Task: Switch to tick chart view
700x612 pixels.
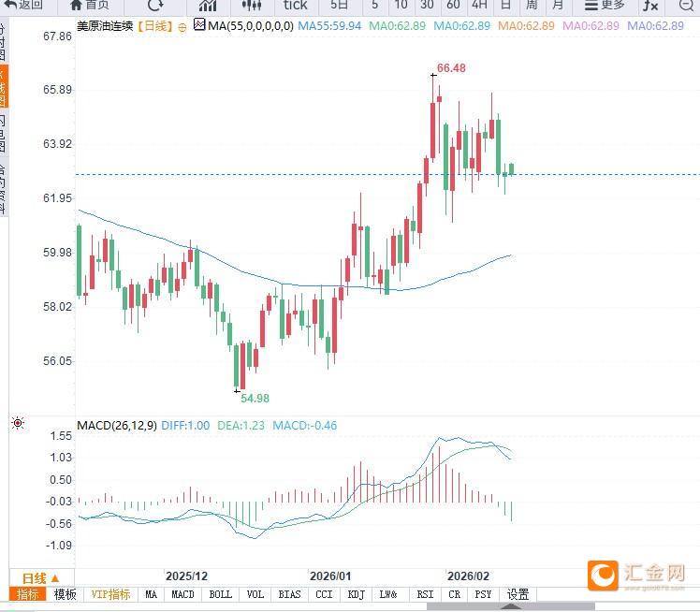Action: click(295, 5)
